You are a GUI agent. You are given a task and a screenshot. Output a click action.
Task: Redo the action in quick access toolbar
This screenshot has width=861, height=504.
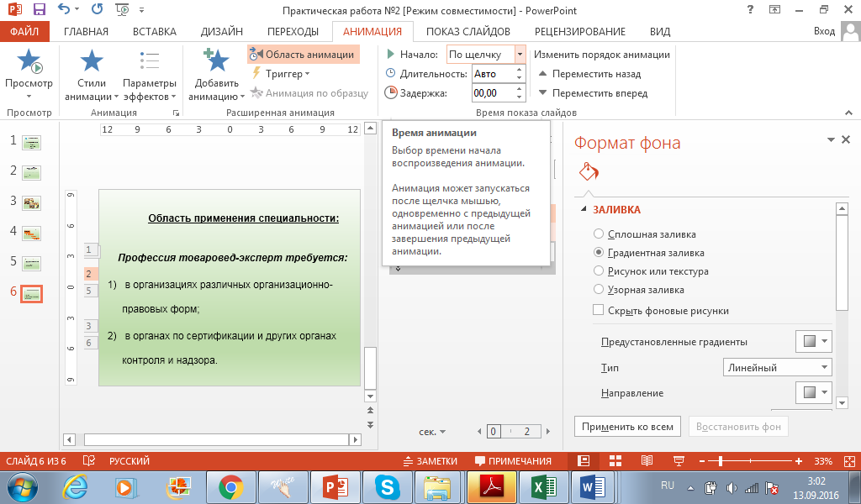coord(98,9)
